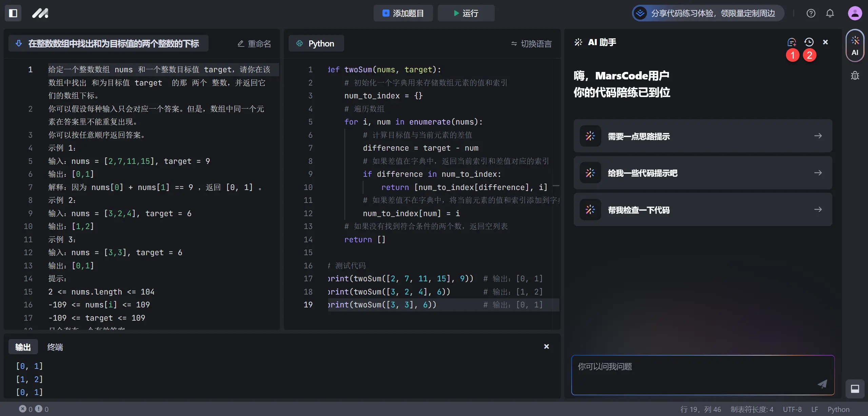This screenshot has height=416, width=868.
Task: Open the help question mark icon
Action: pyautogui.click(x=811, y=13)
